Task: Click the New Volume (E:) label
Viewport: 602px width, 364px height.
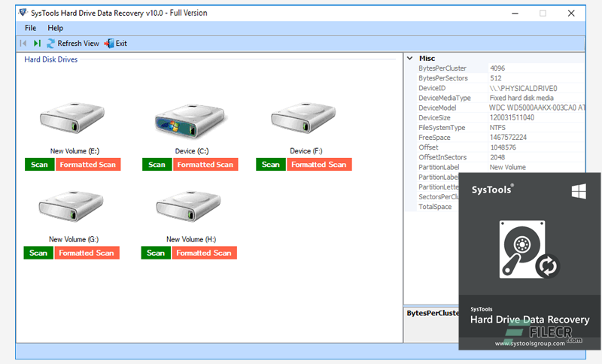Action: click(74, 151)
